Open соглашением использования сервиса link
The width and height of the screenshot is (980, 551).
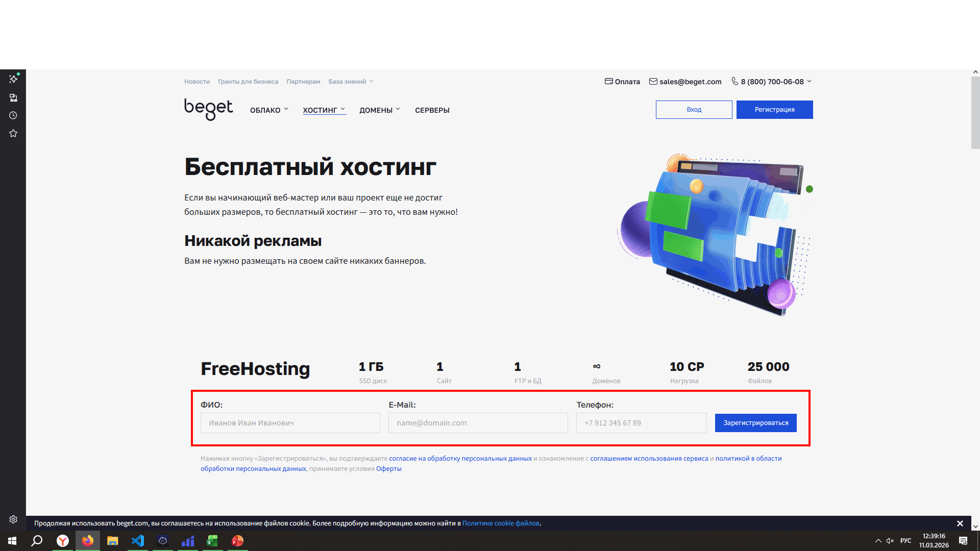coord(649,459)
